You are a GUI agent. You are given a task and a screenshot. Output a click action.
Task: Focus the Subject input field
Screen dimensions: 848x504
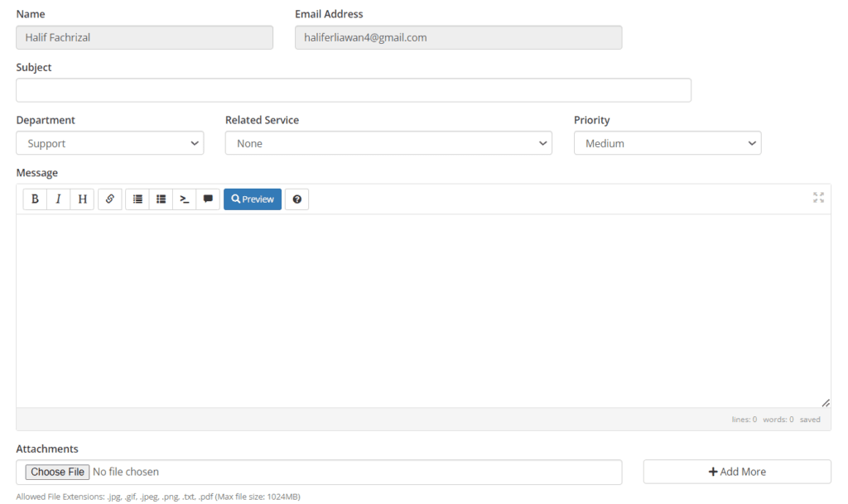[354, 90]
